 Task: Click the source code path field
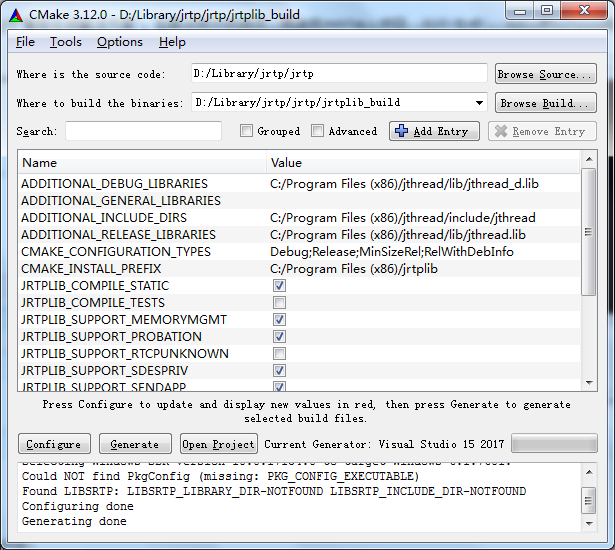339,73
